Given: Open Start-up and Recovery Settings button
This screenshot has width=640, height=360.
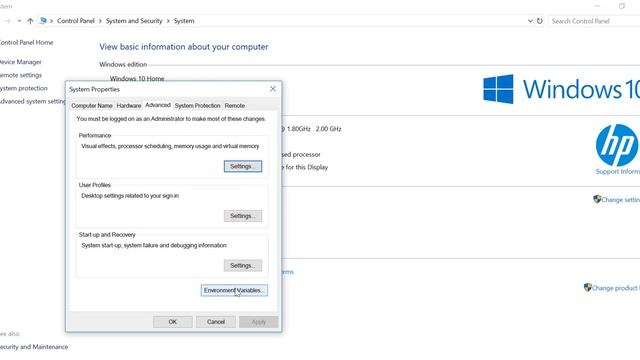Looking at the screenshot, I should pyautogui.click(x=243, y=265).
